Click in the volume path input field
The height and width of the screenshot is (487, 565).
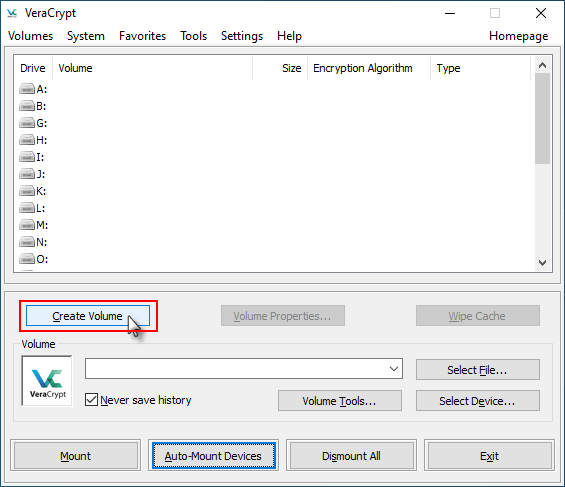(x=236, y=368)
